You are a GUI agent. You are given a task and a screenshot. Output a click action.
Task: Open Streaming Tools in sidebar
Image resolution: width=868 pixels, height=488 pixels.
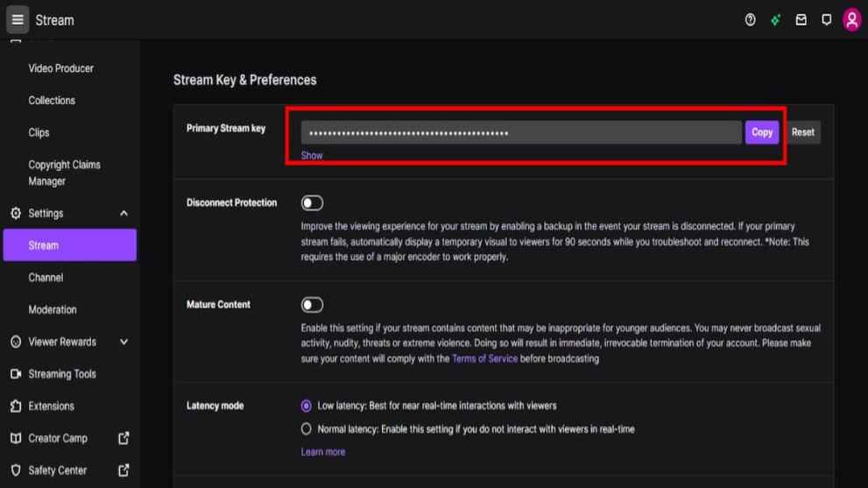click(61, 374)
